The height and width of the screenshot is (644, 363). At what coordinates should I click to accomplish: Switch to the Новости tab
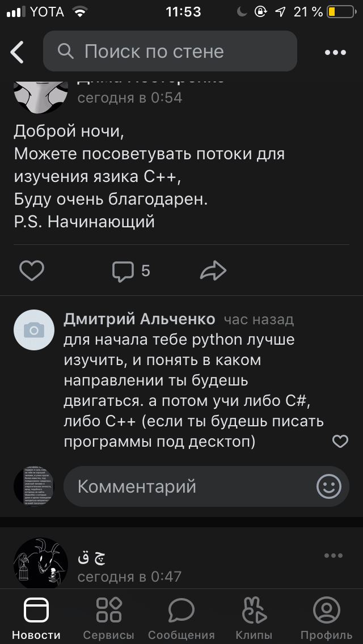click(x=36, y=618)
